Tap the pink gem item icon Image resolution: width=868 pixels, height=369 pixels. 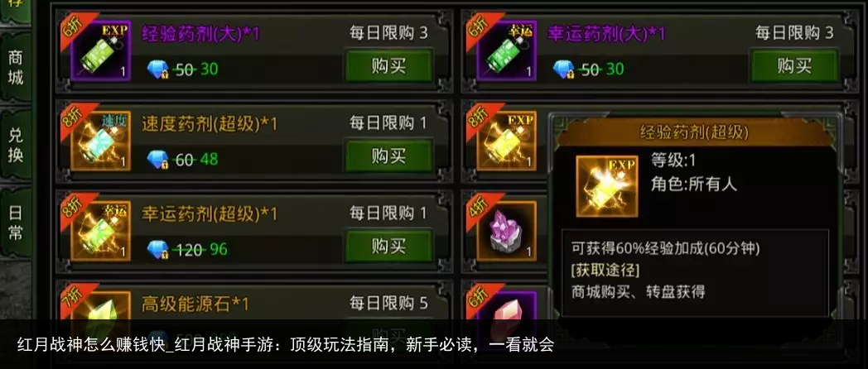coord(507,305)
